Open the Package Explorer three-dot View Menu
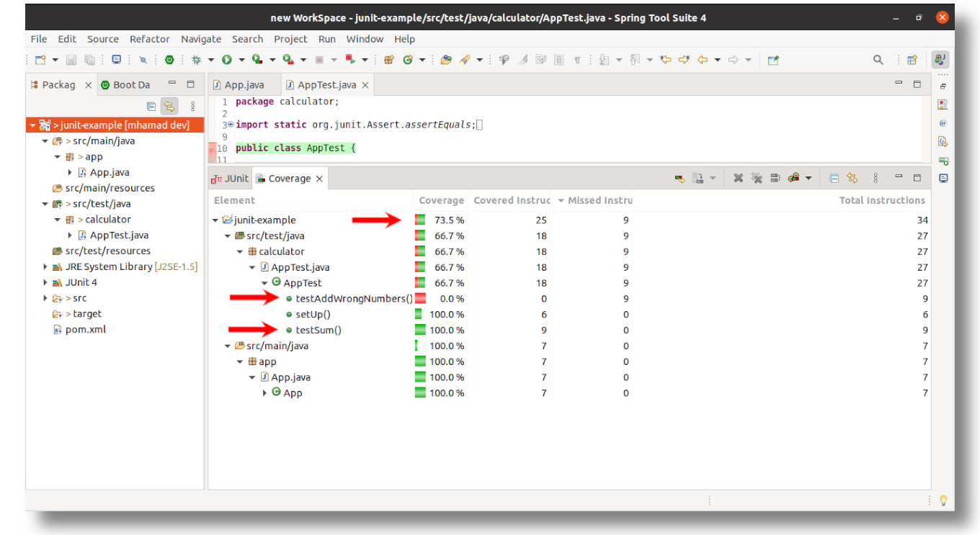Viewport: 980px width, 535px height. pos(192,107)
